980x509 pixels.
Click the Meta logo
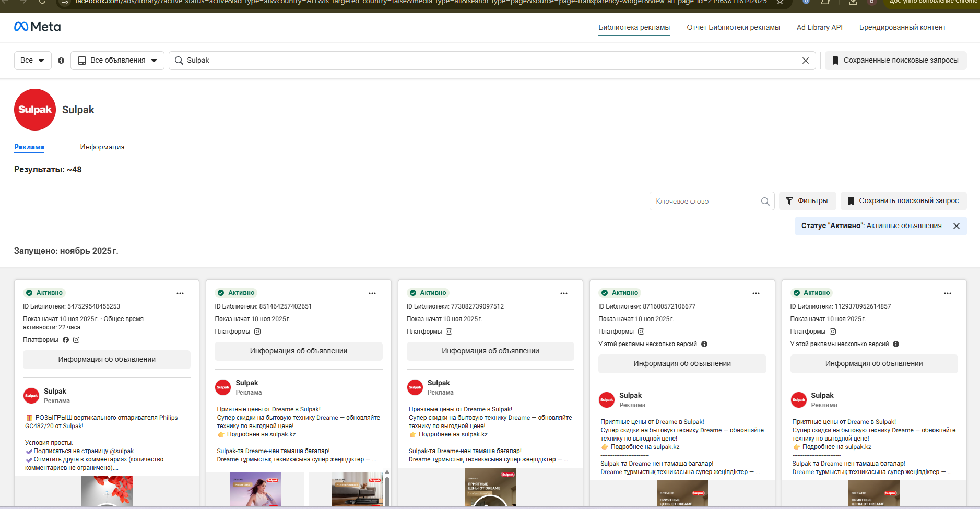coord(37,27)
